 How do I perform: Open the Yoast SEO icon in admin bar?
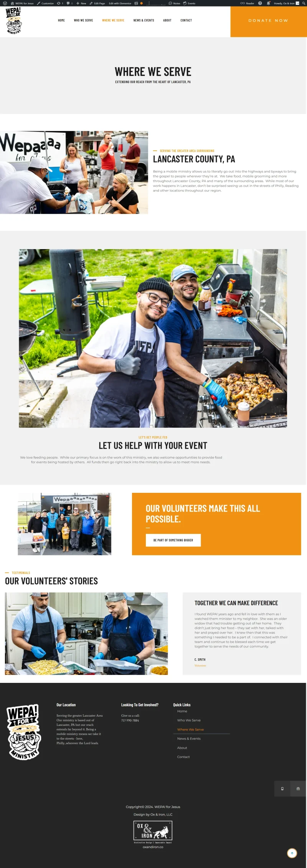pyautogui.click(x=136, y=3)
